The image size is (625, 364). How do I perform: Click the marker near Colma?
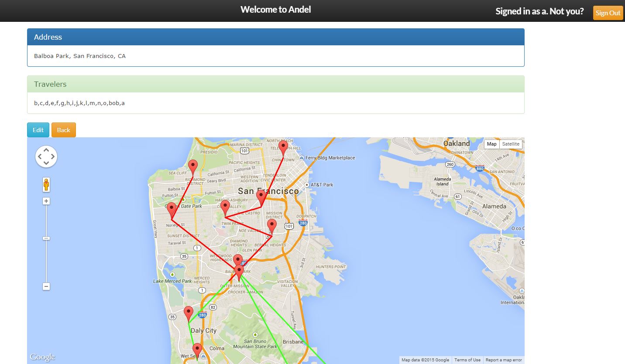point(197,351)
